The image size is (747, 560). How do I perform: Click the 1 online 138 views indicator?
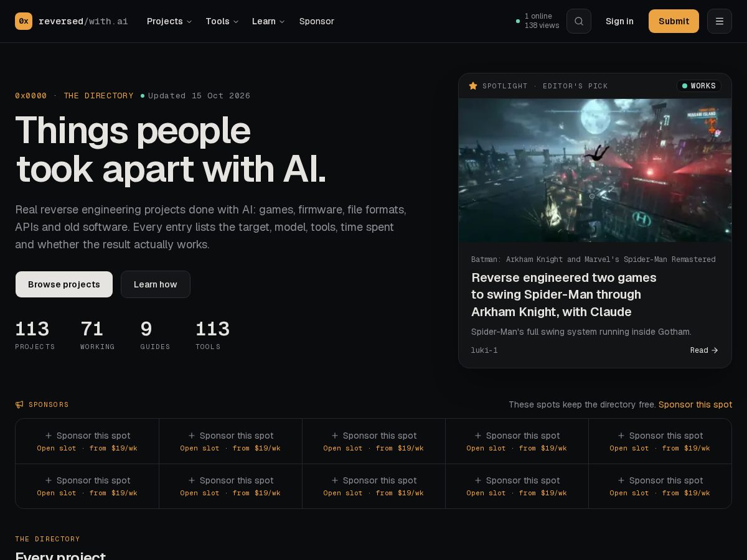pyautogui.click(x=538, y=21)
